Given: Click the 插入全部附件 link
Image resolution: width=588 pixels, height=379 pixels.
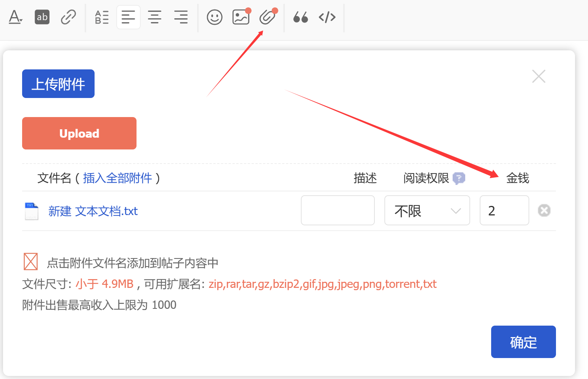Looking at the screenshot, I should 117,178.
